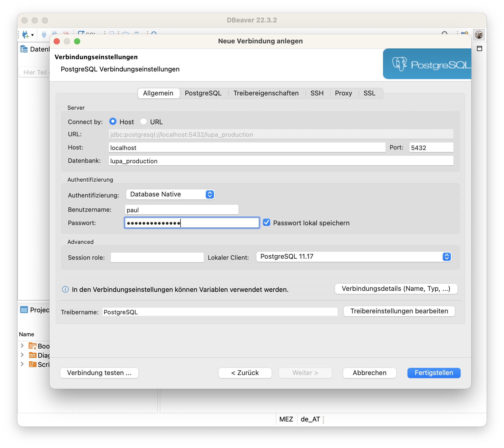Expand the Bookmarks folder tree item

(22, 346)
